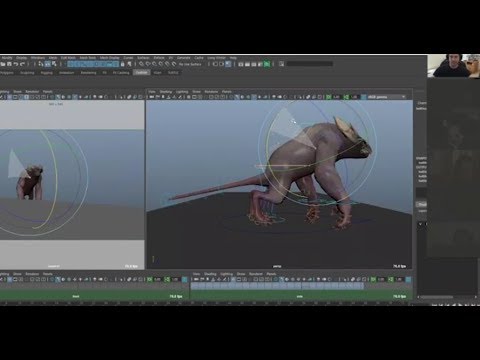Viewport: 480px width, 360px height.
Task: Click the horizontal scrollbar under the right panel
Action: point(447,297)
